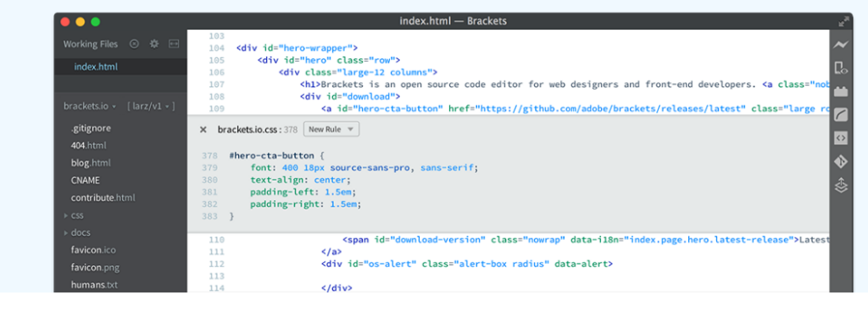Click the span id="download-version" line
The width and height of the screenshot is (868, 323).
586,240
